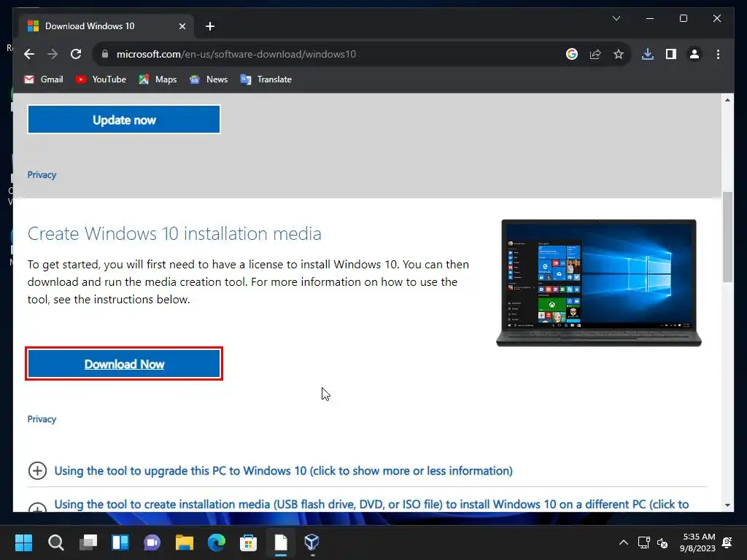This screenshot has width=747, height=560.
Task: Open the Privacy link under Download Now
Action: tap(42, 419)
